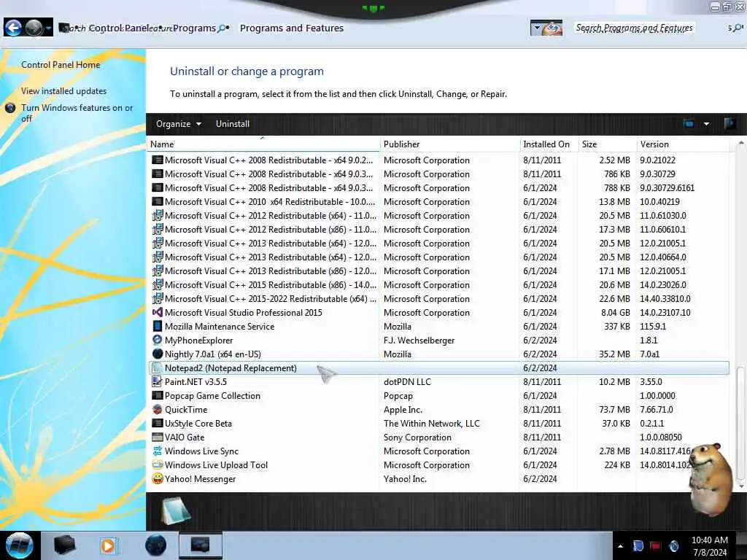Click the grey forward navigation button
The image size is (747, 560).
[34, 28]
